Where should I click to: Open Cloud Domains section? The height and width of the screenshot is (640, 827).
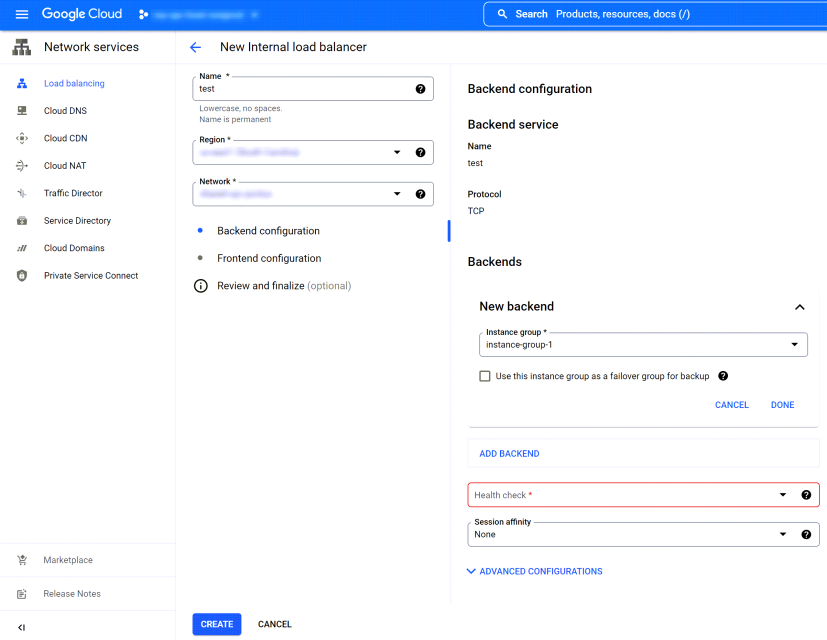click(76, 248)
